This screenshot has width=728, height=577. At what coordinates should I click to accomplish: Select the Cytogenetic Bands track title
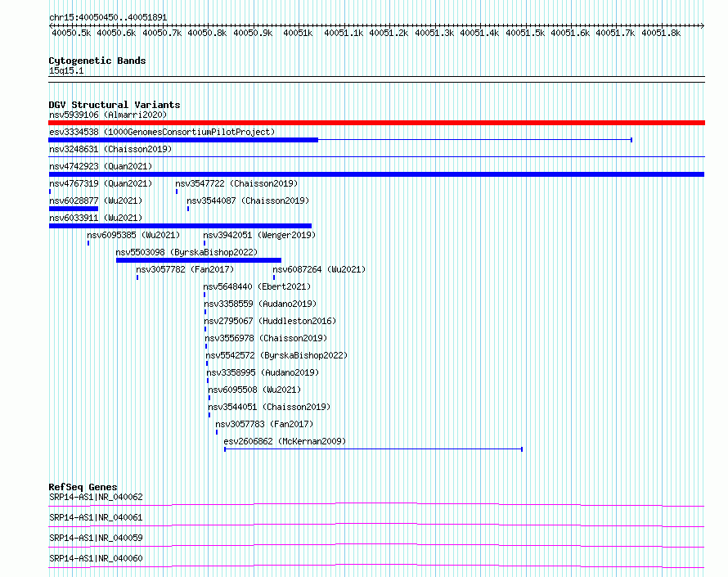click(x=97, y=61)
